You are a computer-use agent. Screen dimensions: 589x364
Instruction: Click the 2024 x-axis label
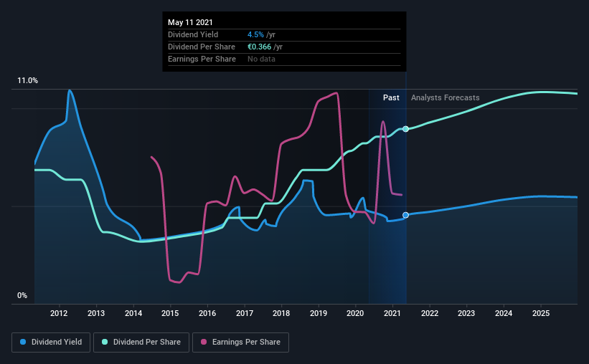pyautogui.click(x=504, y=313)
